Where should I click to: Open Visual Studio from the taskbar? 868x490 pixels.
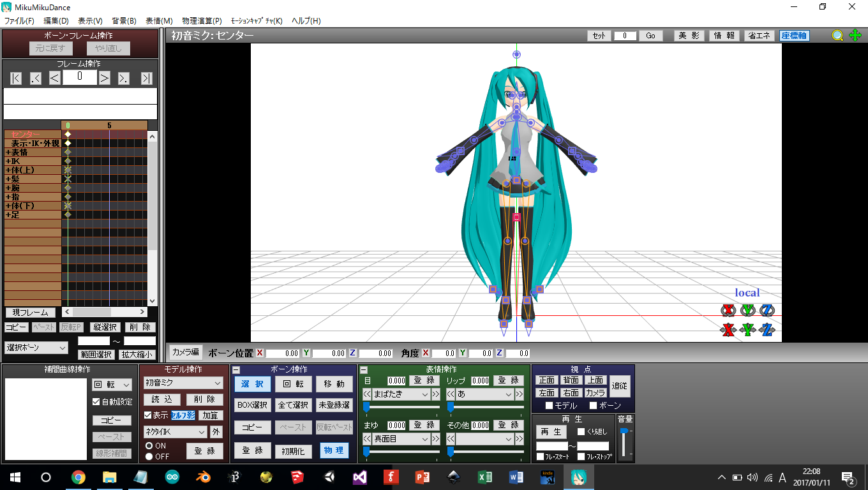[360, 477]
